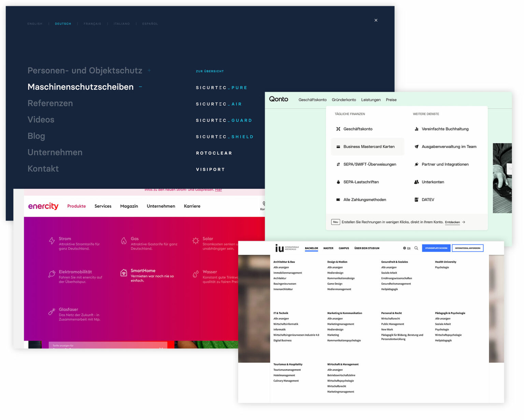Open search via the IU magnifier icon
This screenshot has width=524, height=420.
coord(416,248)
